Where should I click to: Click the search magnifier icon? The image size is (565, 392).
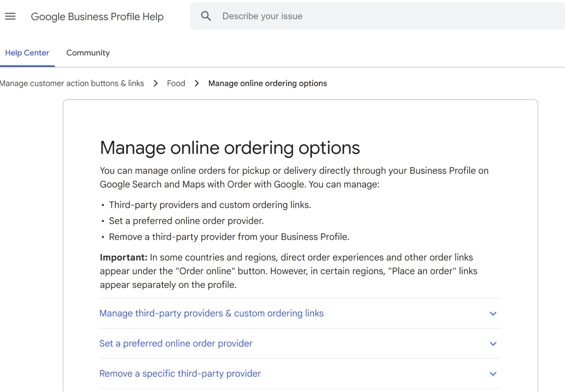click(206, 16)
